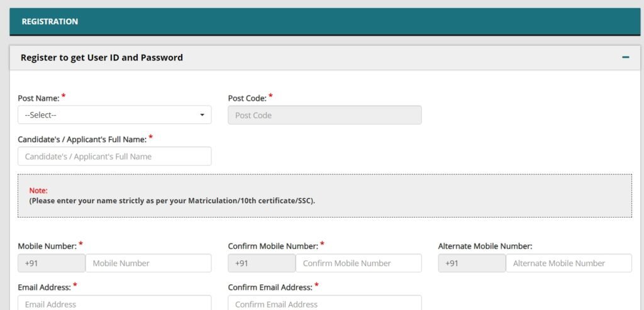The width and height of the screenshot is (644, 310).
Task: Collapse the Register section with minus icon
Action: tap(625, 57)
